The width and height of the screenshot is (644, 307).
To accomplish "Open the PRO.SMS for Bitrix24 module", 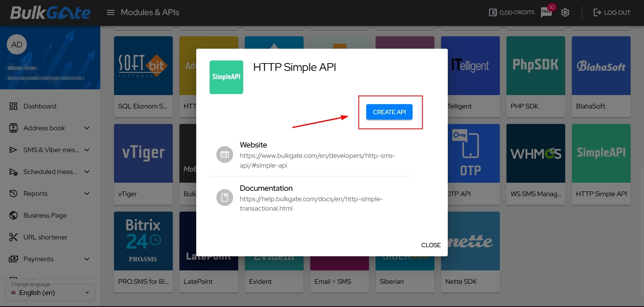I will pos(143,252).
